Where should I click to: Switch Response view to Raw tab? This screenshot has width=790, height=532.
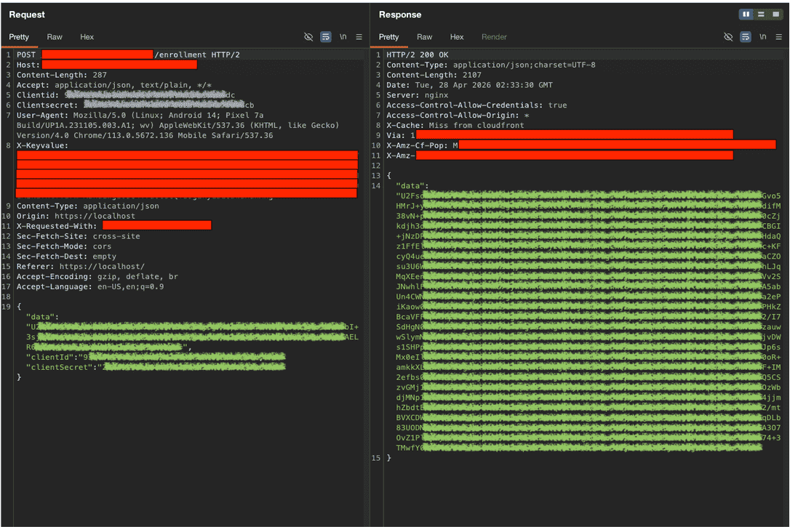(424, 37)
